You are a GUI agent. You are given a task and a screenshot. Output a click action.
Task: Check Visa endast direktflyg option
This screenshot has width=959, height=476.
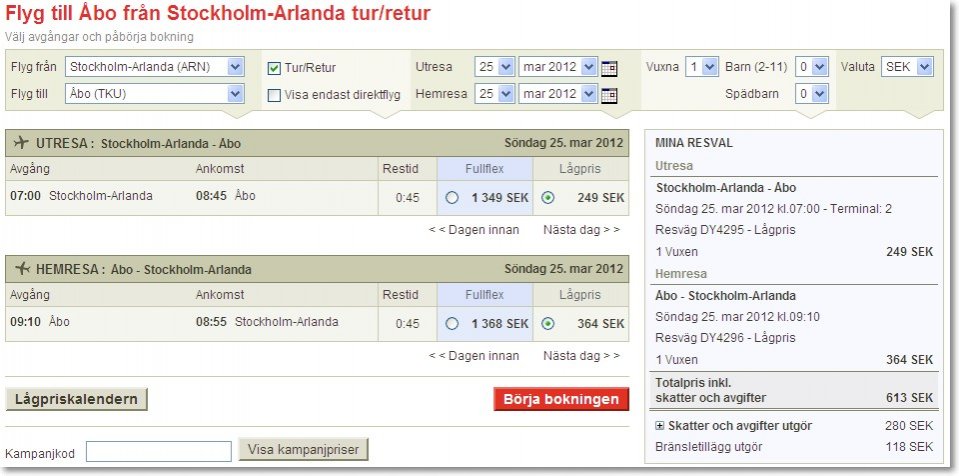point(274,95)
